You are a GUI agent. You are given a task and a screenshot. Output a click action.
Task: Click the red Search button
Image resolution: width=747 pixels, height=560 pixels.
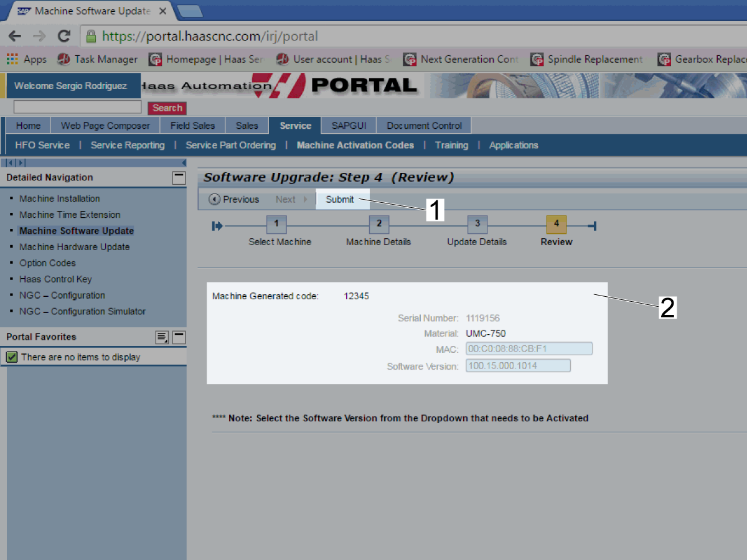pos(167,108)
